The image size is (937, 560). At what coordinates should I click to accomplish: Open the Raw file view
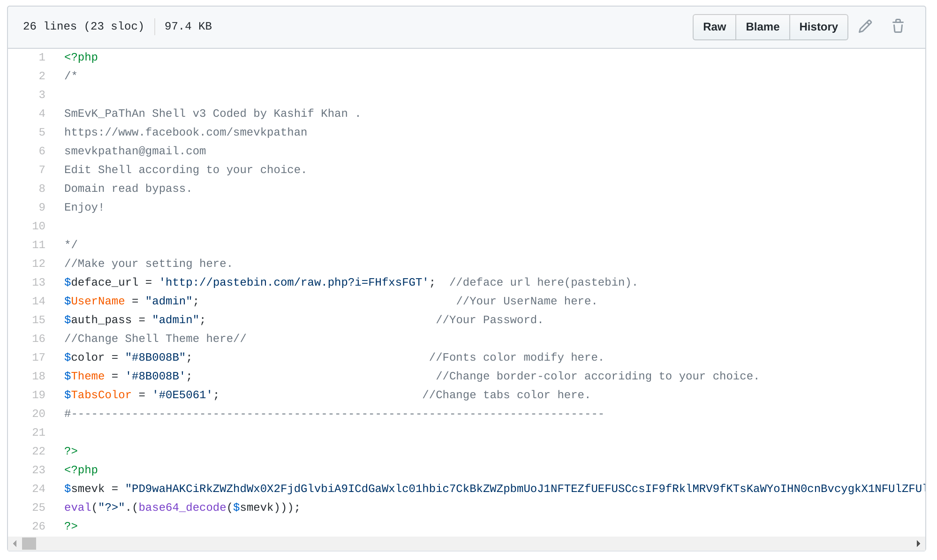714,27
